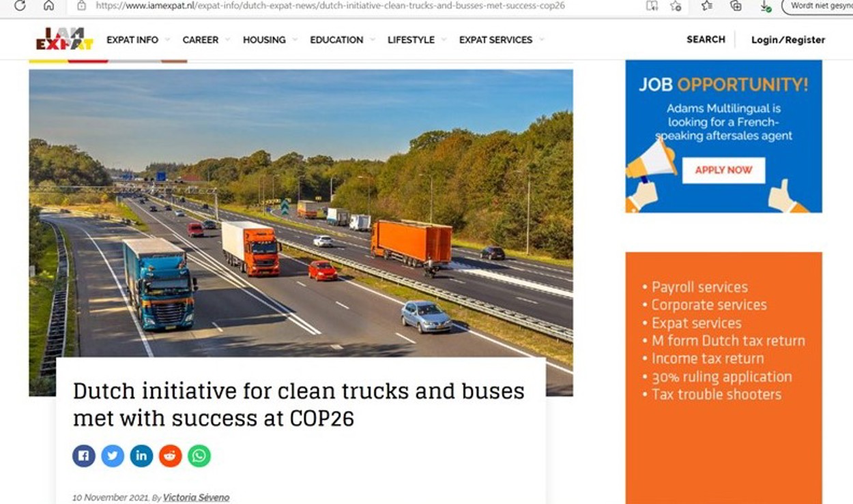Open browser downloads icon
This screenshot has height=504, width=853.
[x=765, y=5]
